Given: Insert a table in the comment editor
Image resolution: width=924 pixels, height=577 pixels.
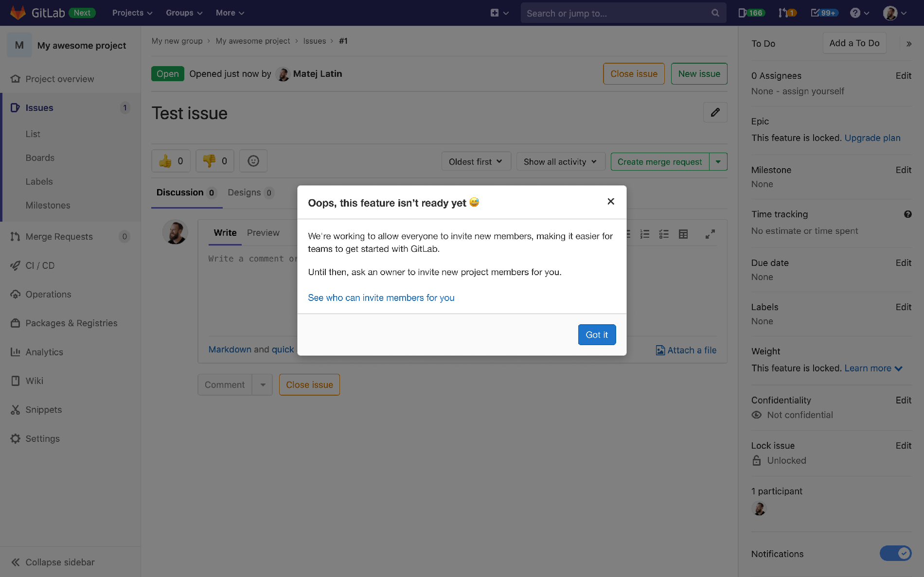Looking at the screenshot, I should click(x=683, y=234).
